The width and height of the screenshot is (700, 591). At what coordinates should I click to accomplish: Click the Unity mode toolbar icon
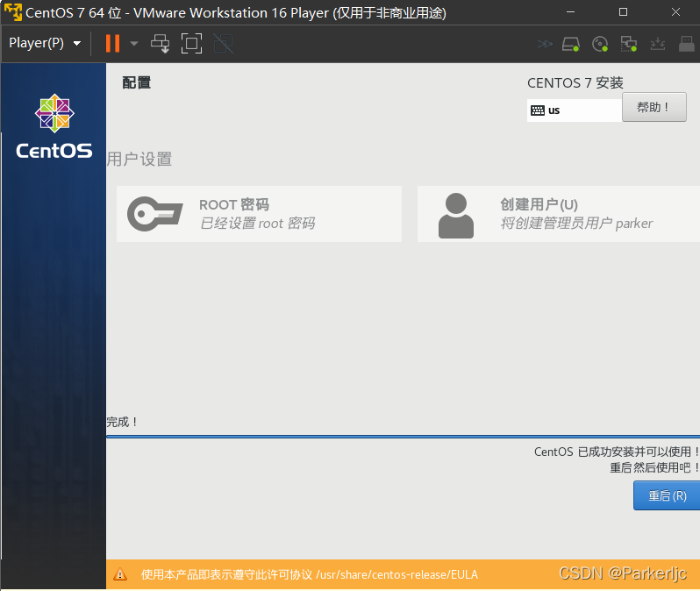[x=223, y=43]
